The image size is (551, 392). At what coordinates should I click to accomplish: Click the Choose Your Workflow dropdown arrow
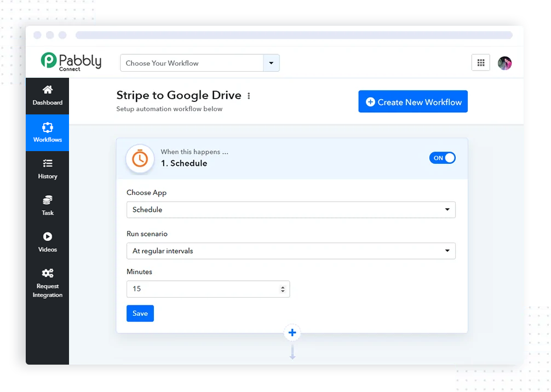(271, 63)
